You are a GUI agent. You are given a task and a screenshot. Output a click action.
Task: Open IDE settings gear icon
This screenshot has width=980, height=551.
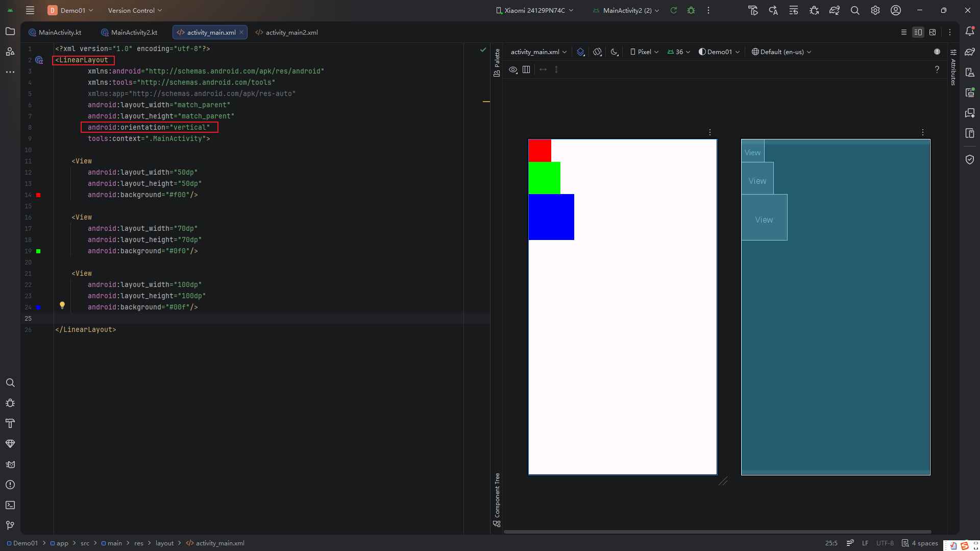pyautogui.click(x=875, y=10)
